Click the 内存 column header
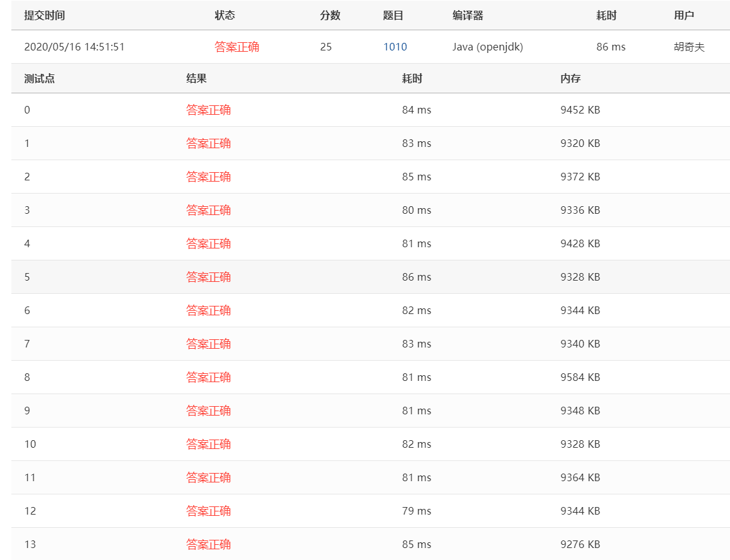 [x=570, y=79]
